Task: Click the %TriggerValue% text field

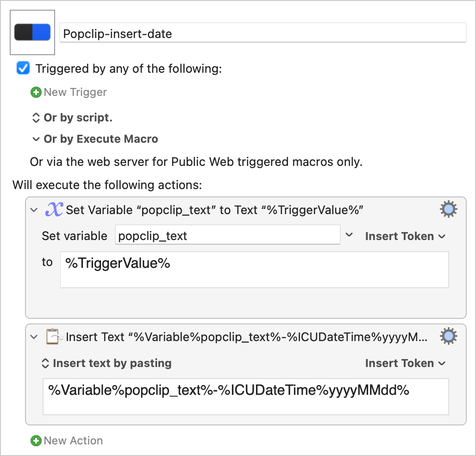Action: point(254,269)
